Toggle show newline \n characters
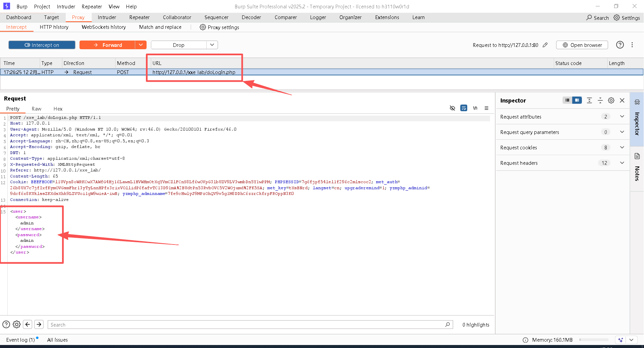Viewport: 644px width, 348px height. (x=475, y=108)
